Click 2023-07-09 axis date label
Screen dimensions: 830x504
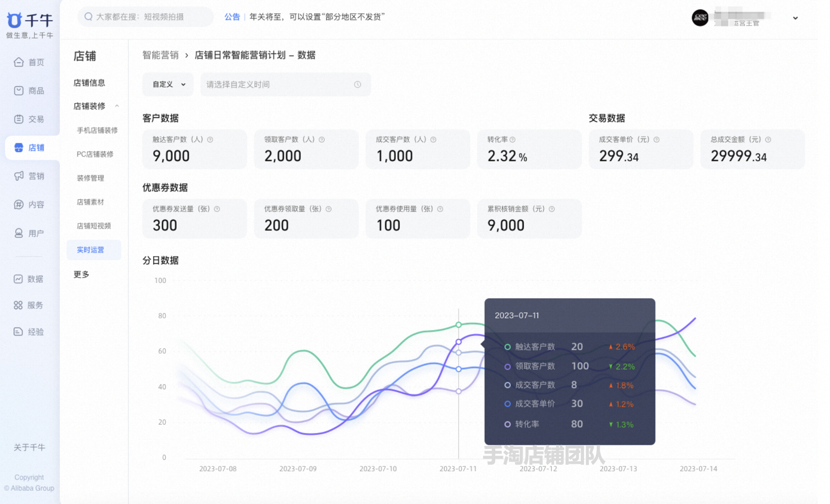pos(298,469)
